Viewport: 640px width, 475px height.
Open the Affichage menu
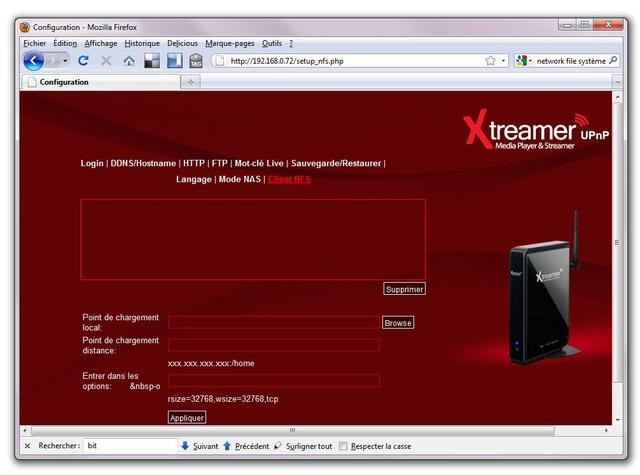[x=101, y=43]
